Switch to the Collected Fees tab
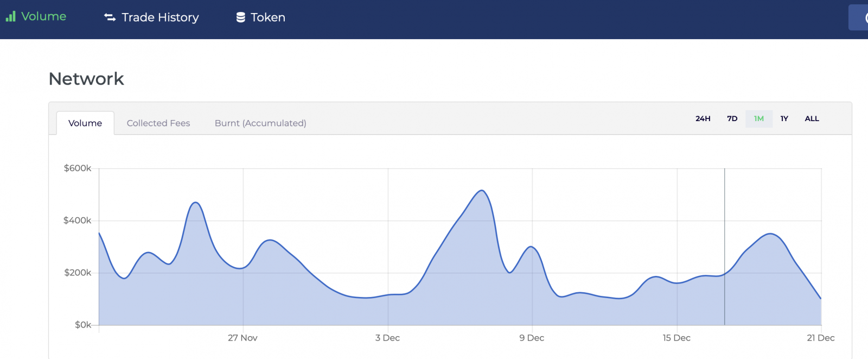Viewport: 868px width, 359px height. 158,123
